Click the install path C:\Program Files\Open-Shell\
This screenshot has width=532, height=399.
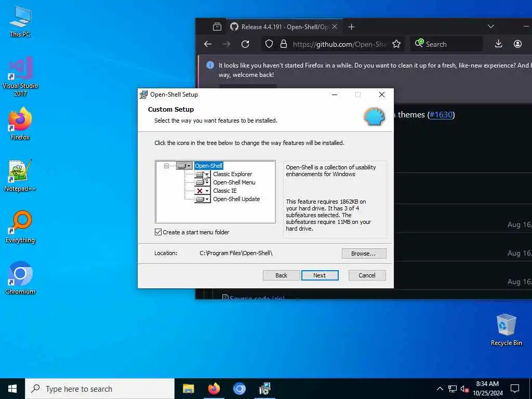(236, 253)
